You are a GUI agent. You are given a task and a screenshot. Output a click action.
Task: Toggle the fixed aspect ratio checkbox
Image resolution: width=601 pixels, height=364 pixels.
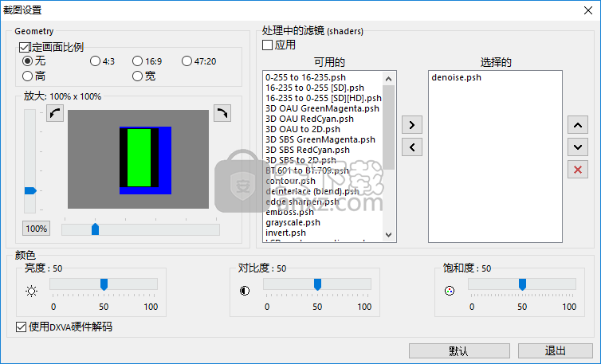[x=24, y=47]
